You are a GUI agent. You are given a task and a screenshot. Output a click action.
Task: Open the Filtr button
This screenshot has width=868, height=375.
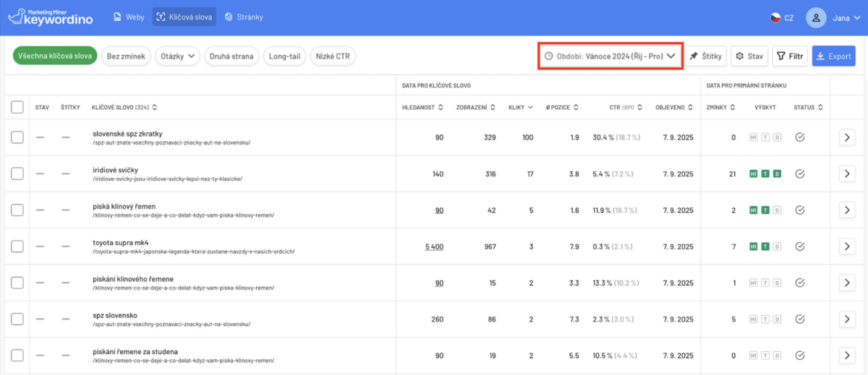click(x=790, y=56)
